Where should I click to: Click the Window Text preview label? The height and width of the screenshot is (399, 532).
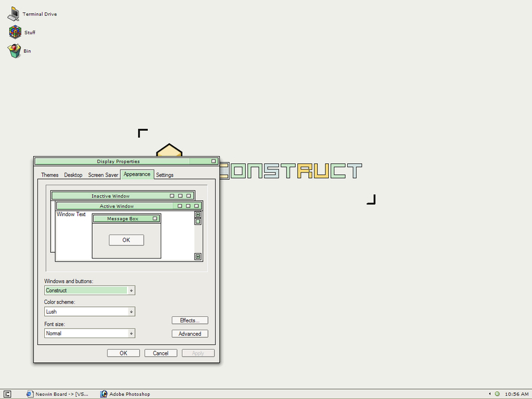71,214
